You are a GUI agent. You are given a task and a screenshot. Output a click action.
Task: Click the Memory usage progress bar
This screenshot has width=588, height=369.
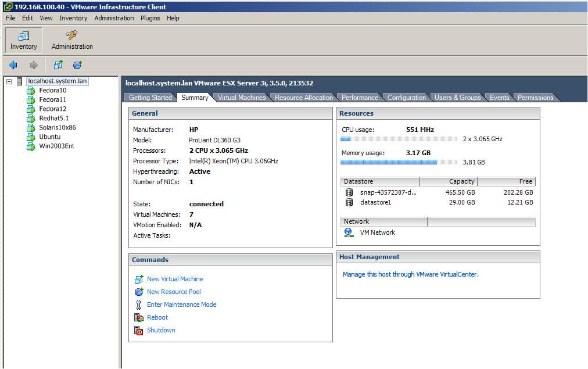[399, 162]
